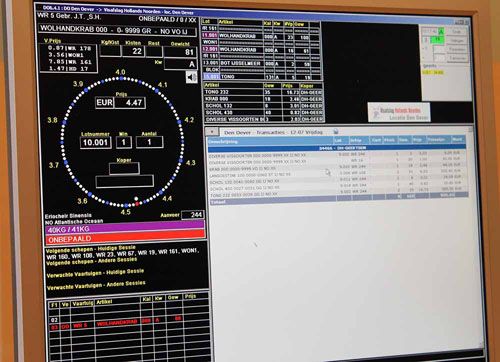
Task: Click the Kisten field showing 22
Action: tap(133, 51)
